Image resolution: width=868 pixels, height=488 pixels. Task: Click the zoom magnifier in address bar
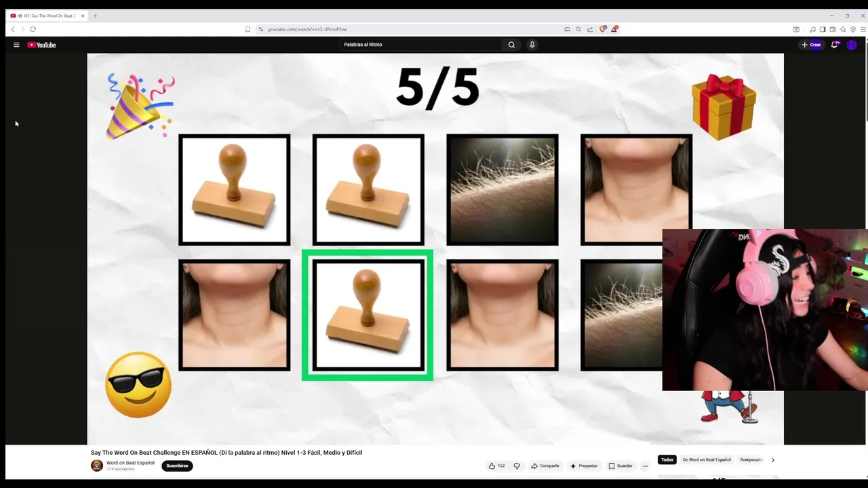(x=578, y=29)
